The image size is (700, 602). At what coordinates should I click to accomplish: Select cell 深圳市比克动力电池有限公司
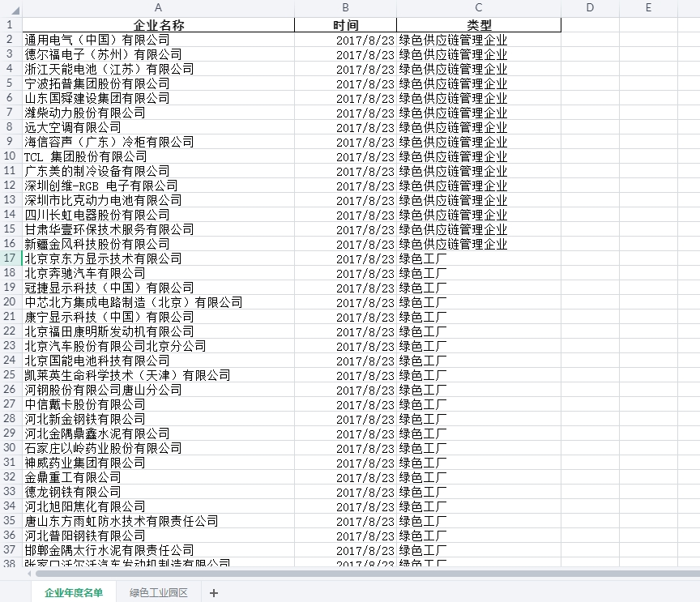pyautogui.click(x=159, y=200)
